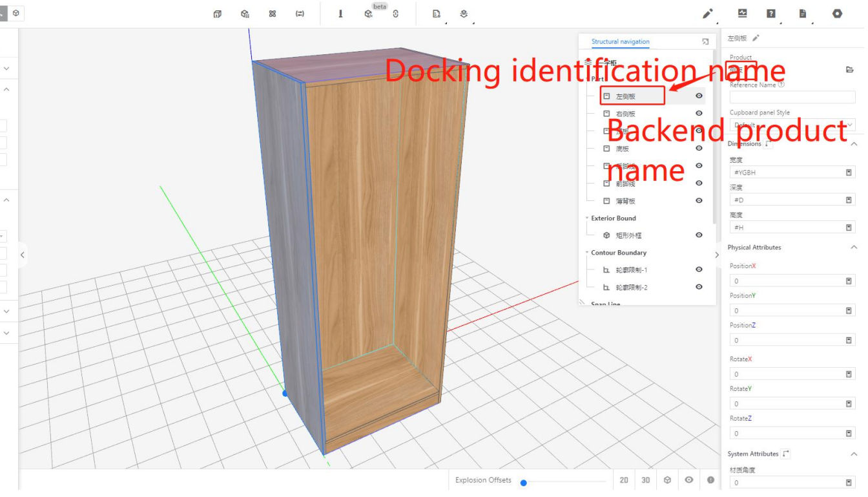Click the Explosion Offsets slider handle

click(524, 483)
